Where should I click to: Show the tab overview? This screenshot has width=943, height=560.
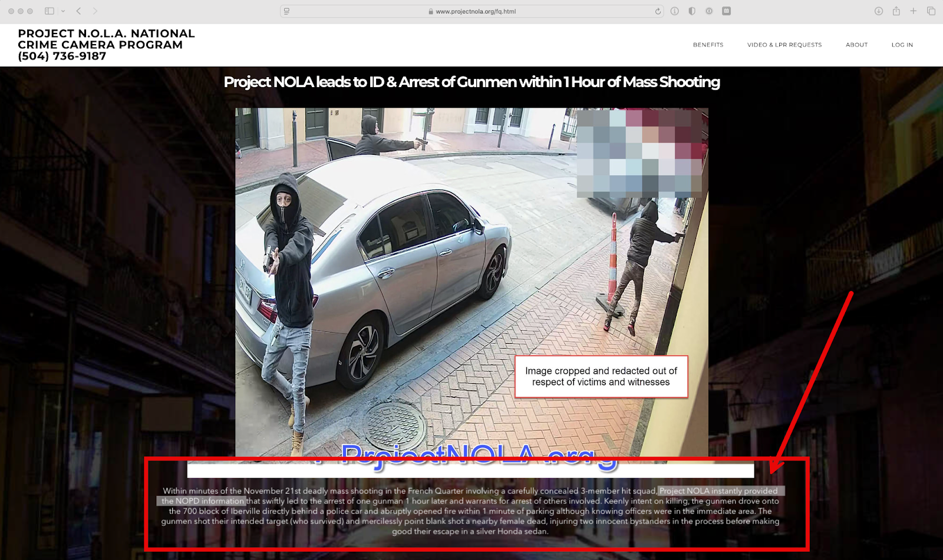[931, 11]
